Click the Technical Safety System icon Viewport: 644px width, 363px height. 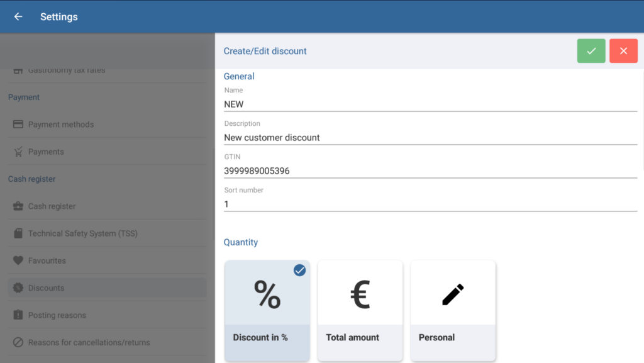pos(18,233)
